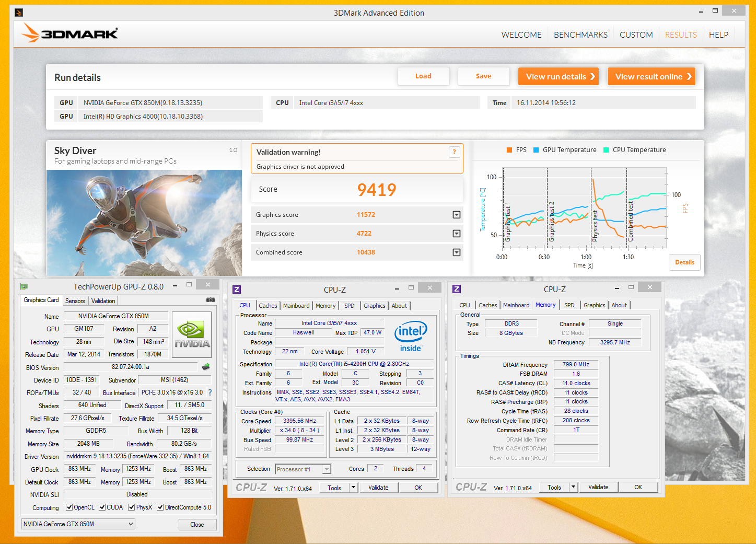
Task: Switch to the Sensors tab in GPU-Z
Action: point(75,301)
